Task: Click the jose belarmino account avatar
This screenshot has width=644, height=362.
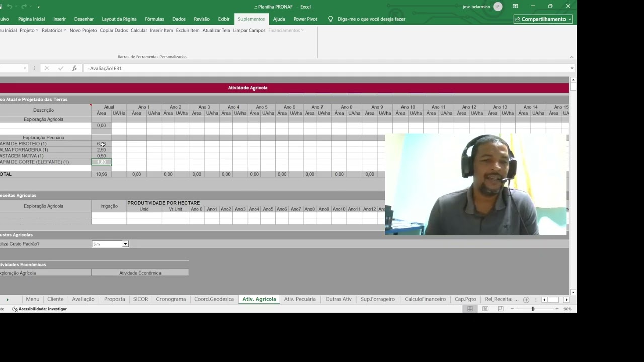Action: click(498, 7)
